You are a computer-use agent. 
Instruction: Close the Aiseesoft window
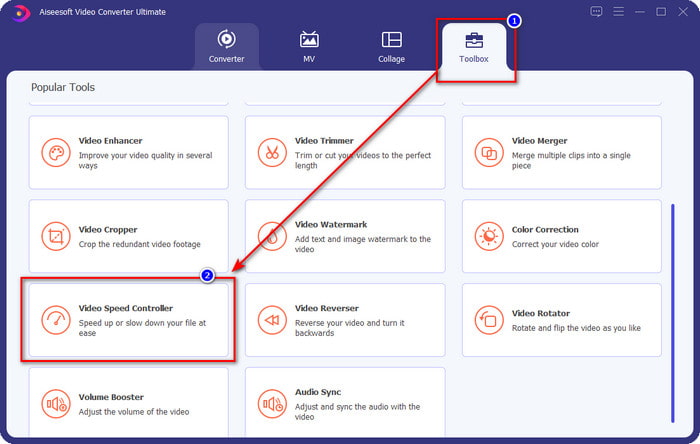pos(683,12)
